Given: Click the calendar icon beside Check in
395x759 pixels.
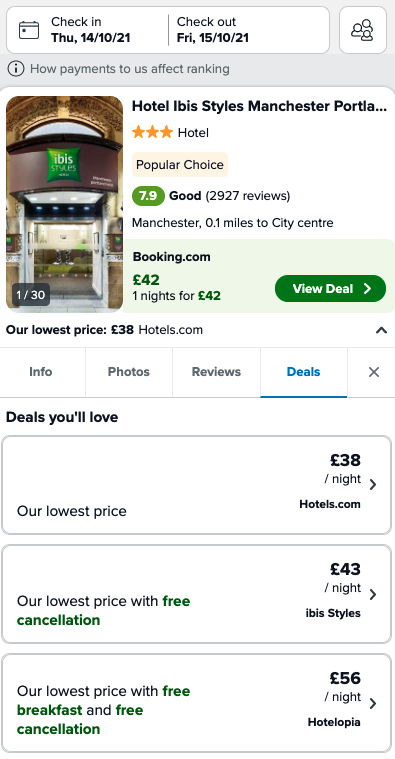Looking at the screenshot, I should coord(29,30).
